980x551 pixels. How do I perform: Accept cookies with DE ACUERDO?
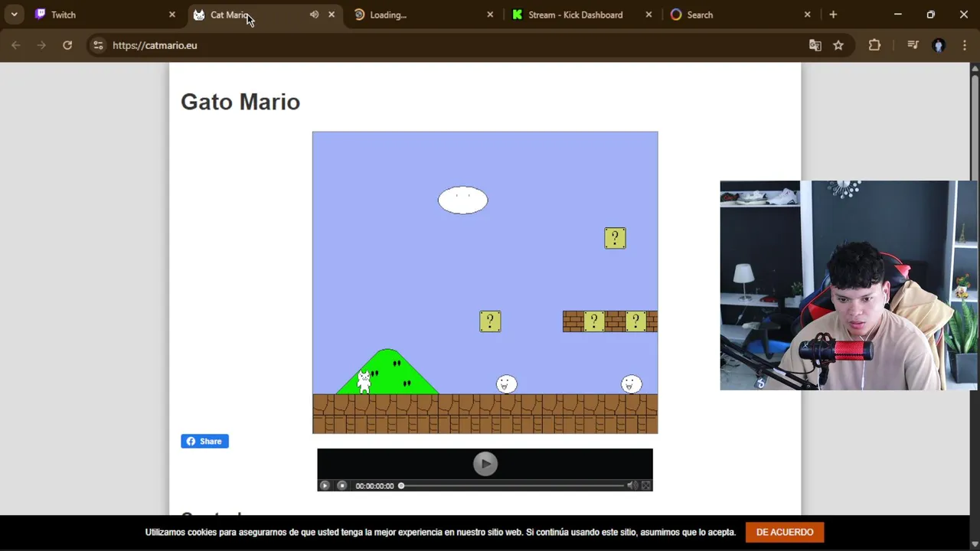785,532
